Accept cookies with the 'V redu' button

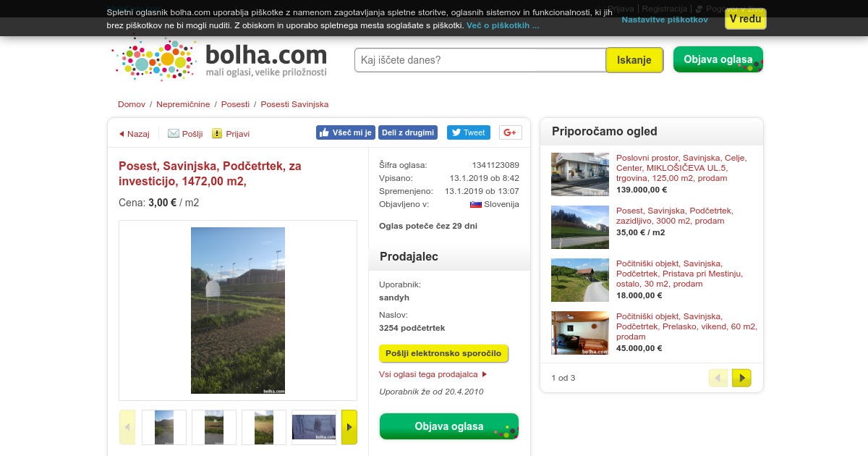point(745,19)
